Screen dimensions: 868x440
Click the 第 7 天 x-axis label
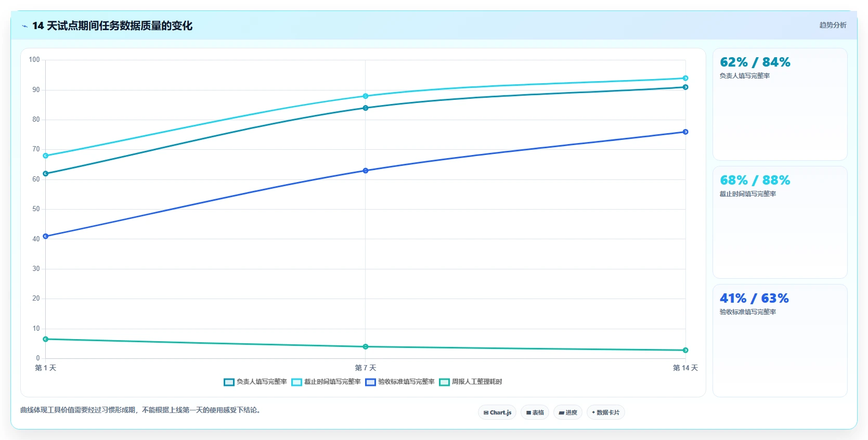pos(366,368)
